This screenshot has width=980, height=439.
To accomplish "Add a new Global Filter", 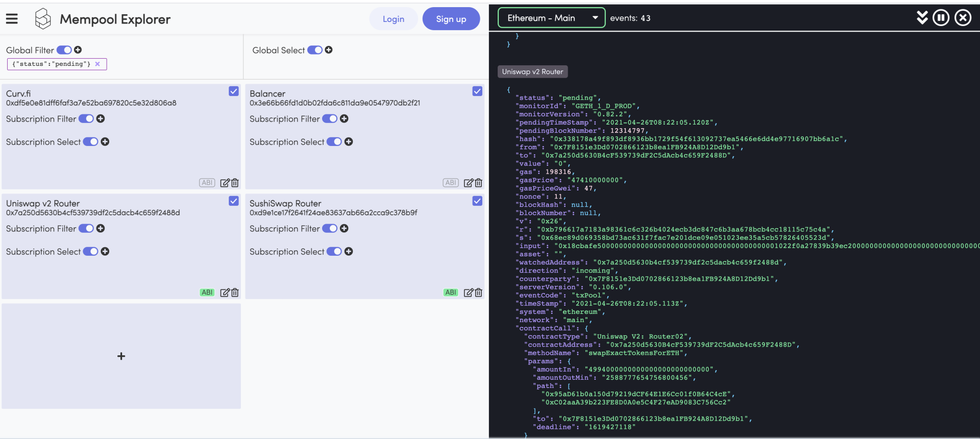I will click(x=78, y=50).
